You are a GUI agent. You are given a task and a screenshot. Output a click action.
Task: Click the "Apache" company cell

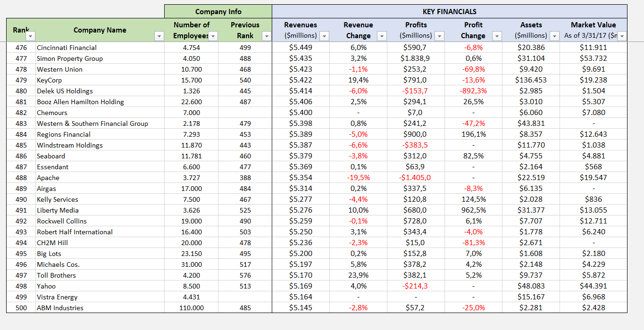pos(100,178)
